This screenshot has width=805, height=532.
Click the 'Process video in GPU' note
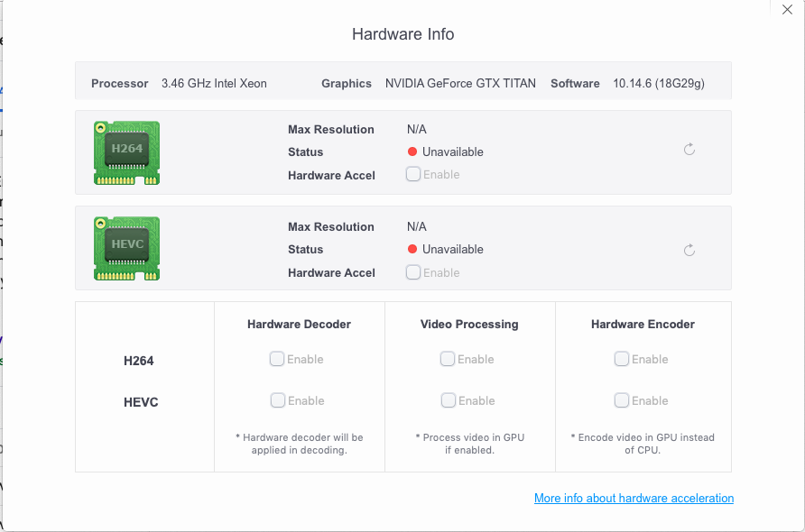[470, 444]
